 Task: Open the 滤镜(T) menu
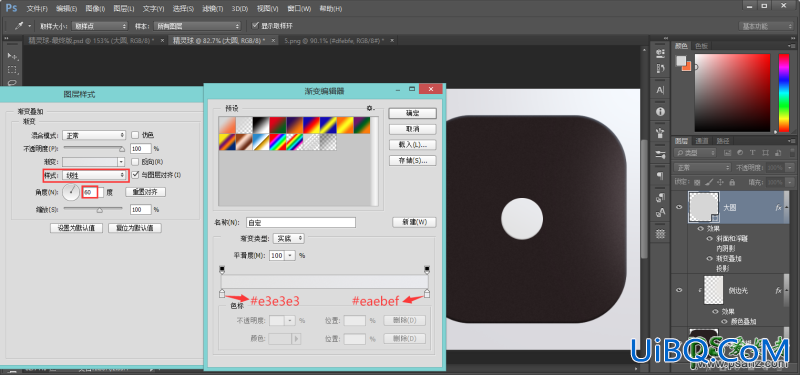point(212,9)
